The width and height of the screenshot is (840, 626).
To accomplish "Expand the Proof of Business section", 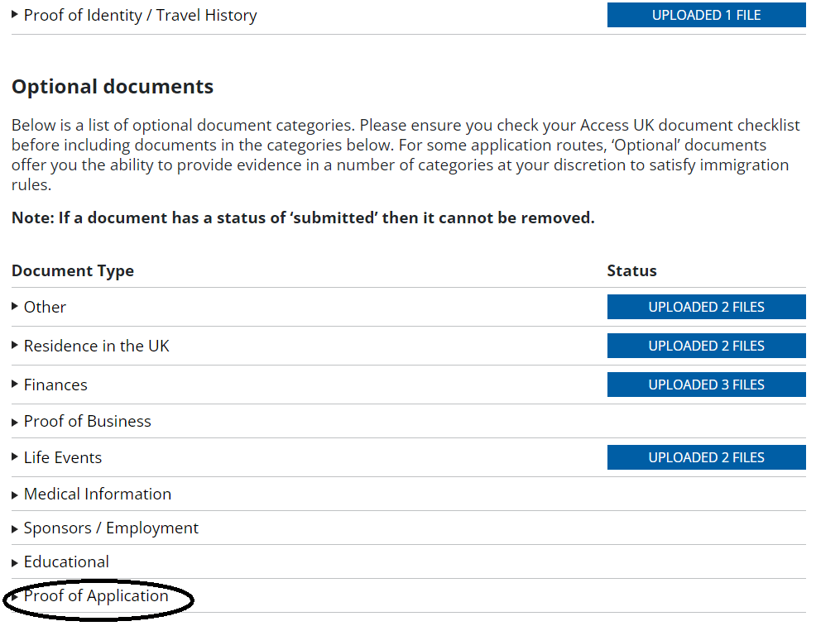I will [x=87, y=421].
